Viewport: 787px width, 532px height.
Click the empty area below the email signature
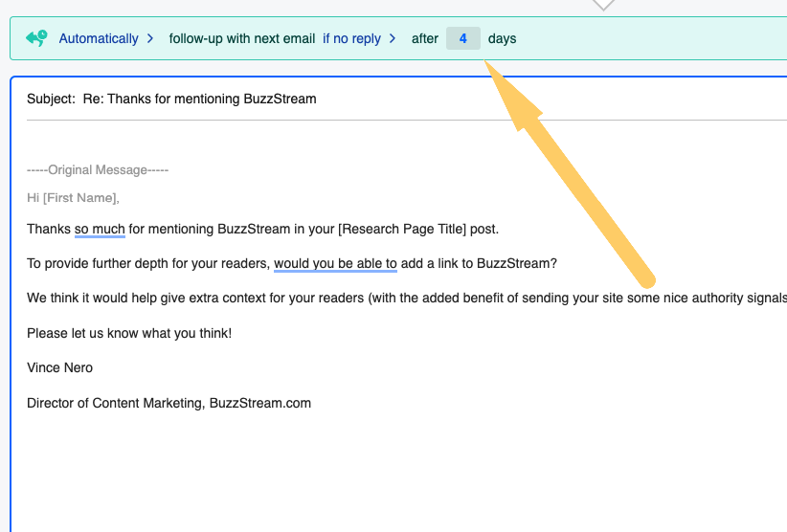pos(383,469)
